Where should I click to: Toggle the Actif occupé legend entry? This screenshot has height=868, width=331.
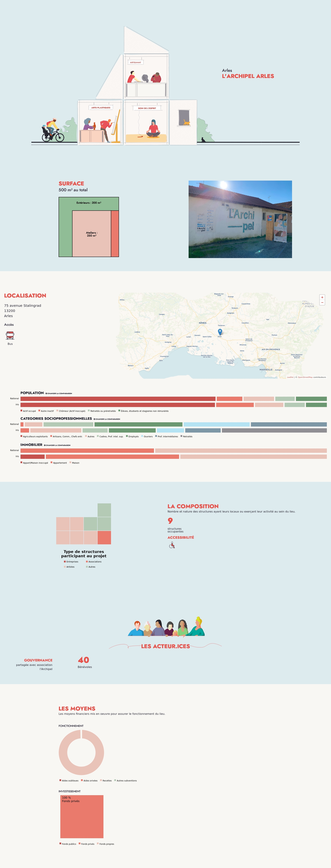click(29, 411)
